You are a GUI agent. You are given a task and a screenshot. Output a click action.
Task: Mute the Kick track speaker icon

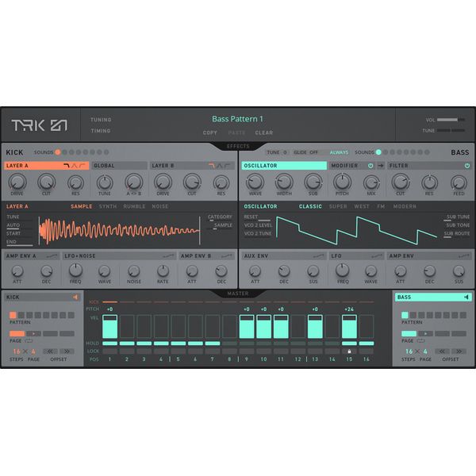point(75,297)
